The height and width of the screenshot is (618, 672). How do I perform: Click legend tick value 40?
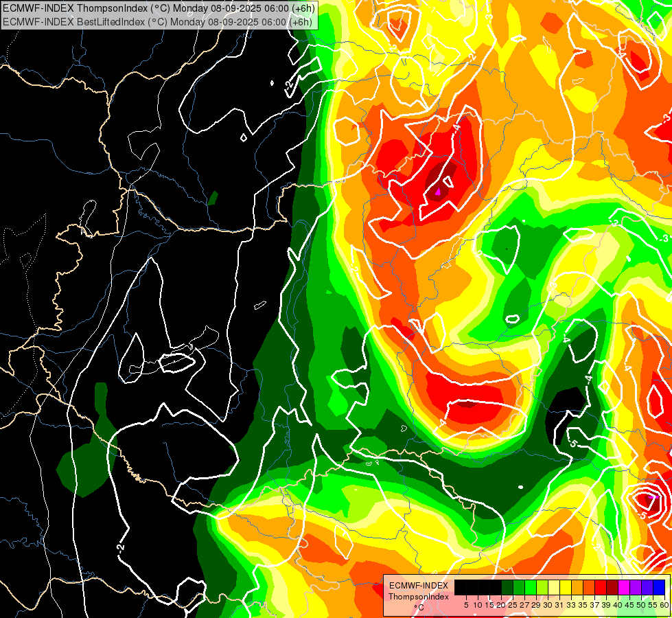618,605
